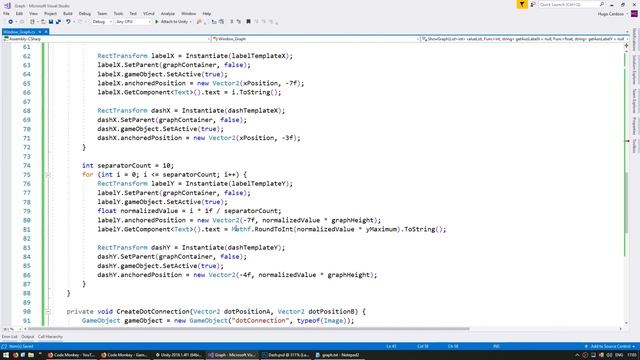640x360 pixels.
Task: Switch to Code Monkey YouTube taskbar window
Action: click(71, 355)
